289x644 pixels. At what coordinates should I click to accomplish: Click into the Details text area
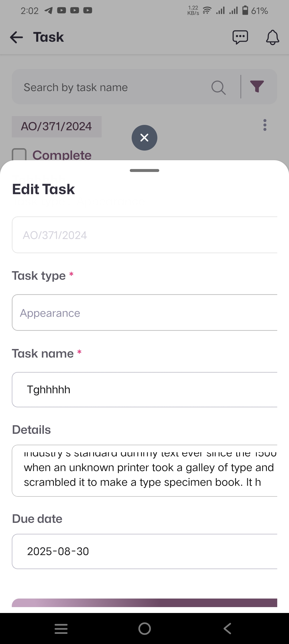pos(144,471)
